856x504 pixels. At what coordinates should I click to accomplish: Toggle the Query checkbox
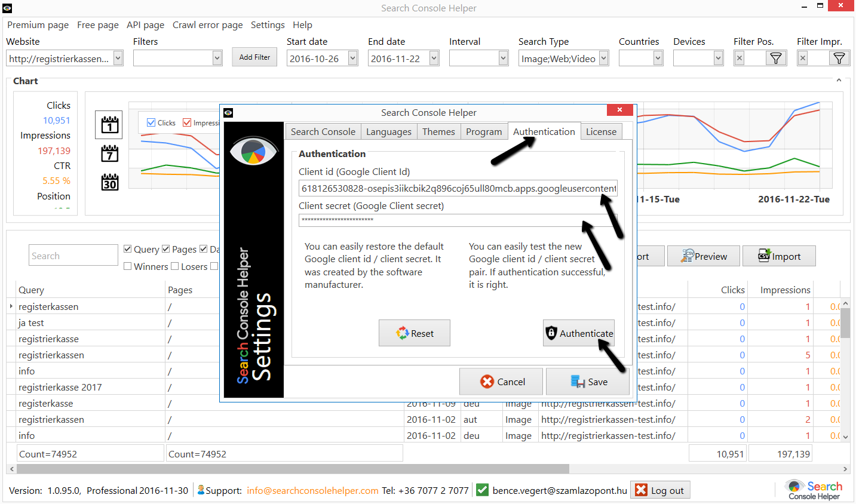tap(128, 249)
